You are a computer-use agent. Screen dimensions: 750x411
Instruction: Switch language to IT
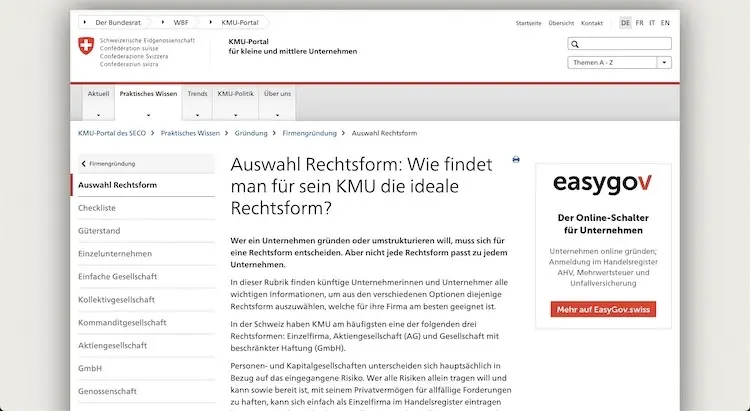(x=652, y=23)
